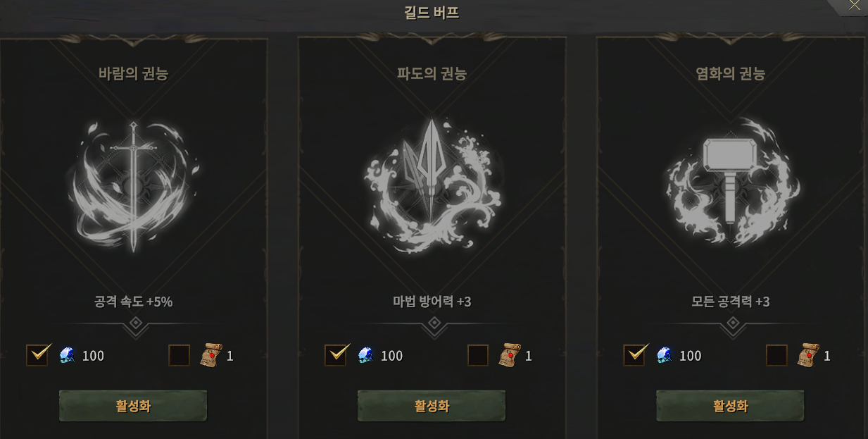Click the blue gem icon under 마법 방어력 +3
Screen dimensions: 868x439
click(x=365, y=355)
